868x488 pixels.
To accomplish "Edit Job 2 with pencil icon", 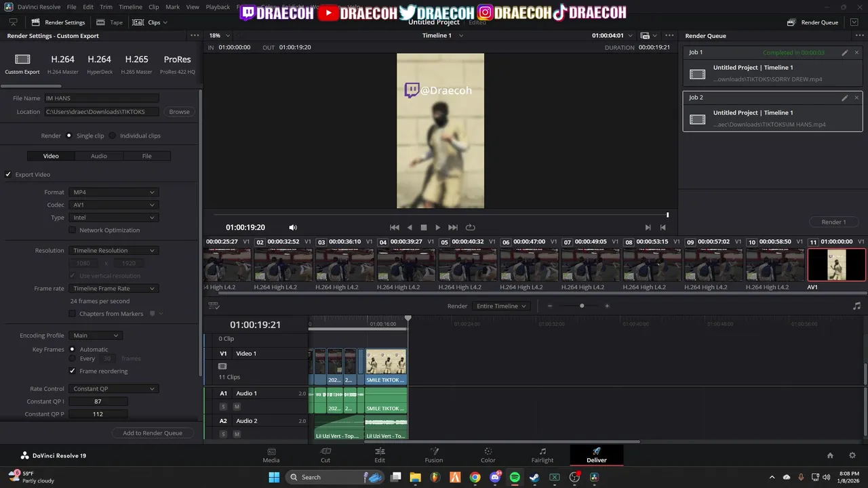I will click(x=845, y=98).
